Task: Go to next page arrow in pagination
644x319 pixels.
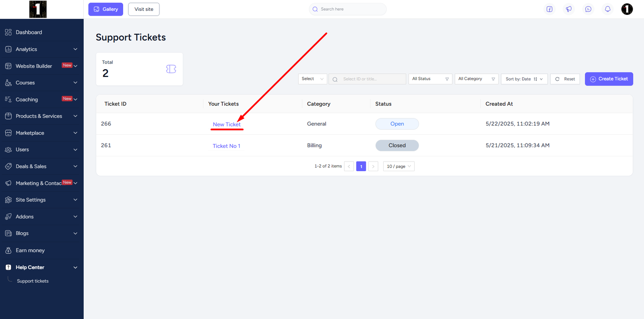Action: pyautogui.click(x=373, y=166)
